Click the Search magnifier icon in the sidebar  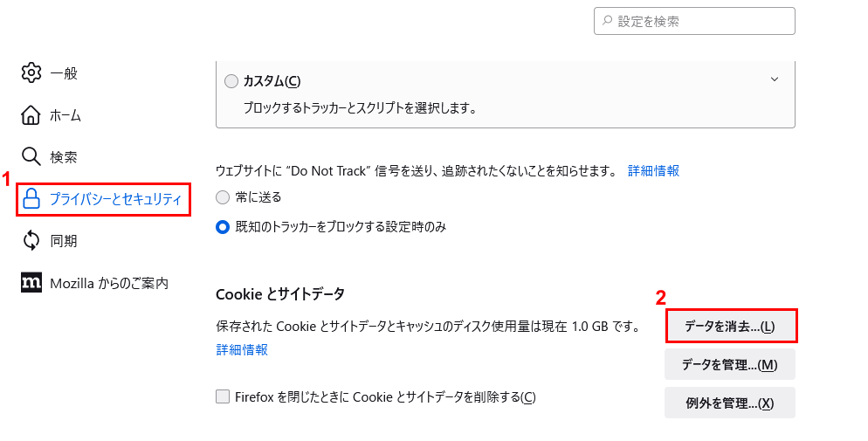(x=31, y=157)
